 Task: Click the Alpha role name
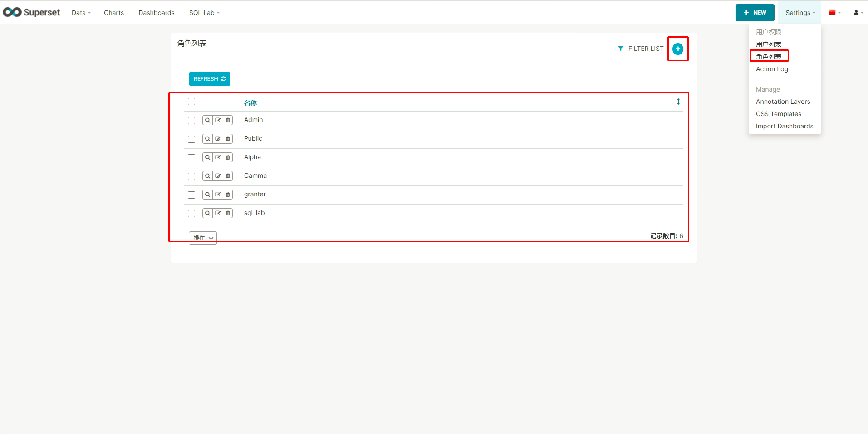(252, 157)
